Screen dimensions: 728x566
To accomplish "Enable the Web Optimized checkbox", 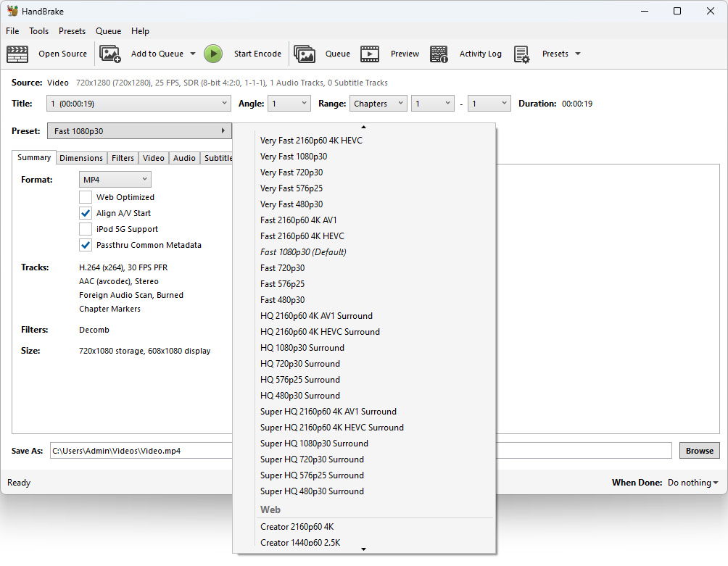I will click(86, 197).
